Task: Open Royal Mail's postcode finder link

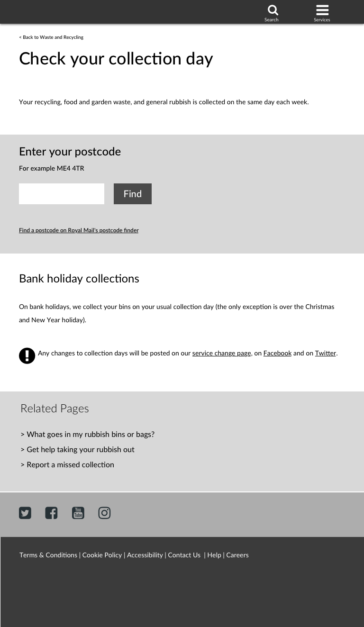Action: pyautogui.click(x=79, y=230)
